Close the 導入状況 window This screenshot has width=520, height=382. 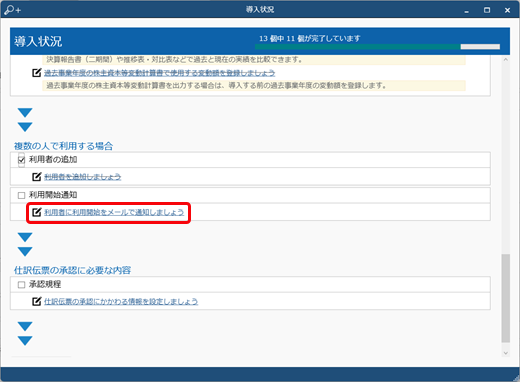[x=507, y=10]
